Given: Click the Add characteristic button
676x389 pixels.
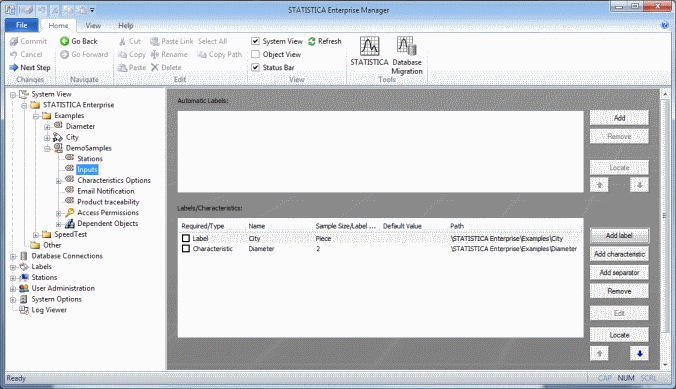Looking at the screenshot, I should pyautogui.click(x=619, y=254).
